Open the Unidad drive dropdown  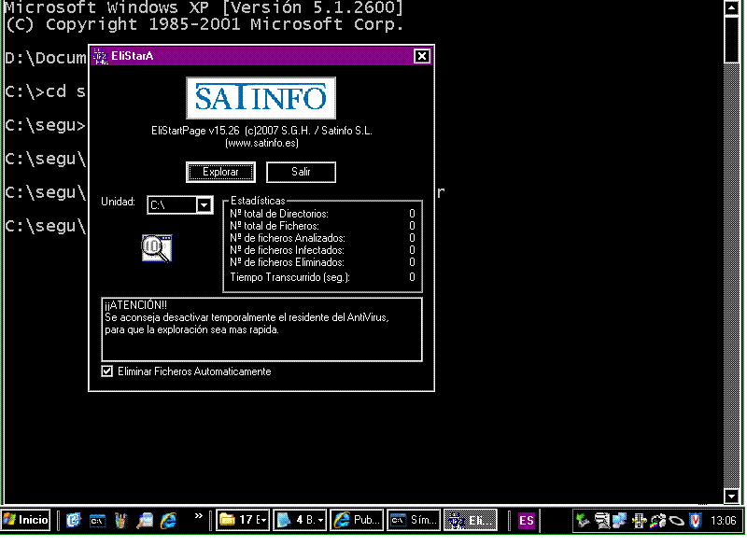click(204, 204)
